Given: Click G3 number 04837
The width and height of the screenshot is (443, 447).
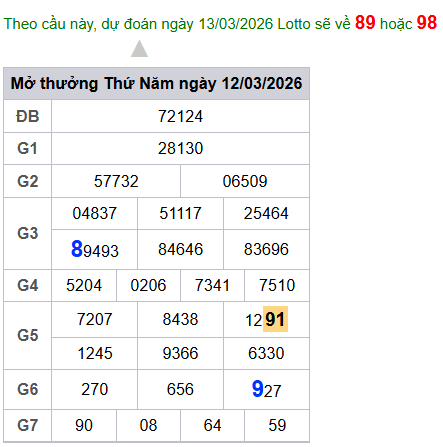Looking at the screenshot, I should click(95, 213).
